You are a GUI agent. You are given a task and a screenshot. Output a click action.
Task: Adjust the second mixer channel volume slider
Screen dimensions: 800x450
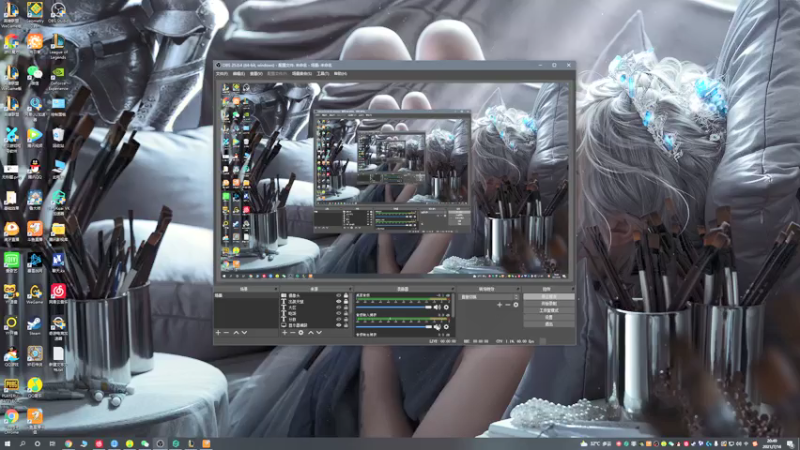[x=394, y=327]
